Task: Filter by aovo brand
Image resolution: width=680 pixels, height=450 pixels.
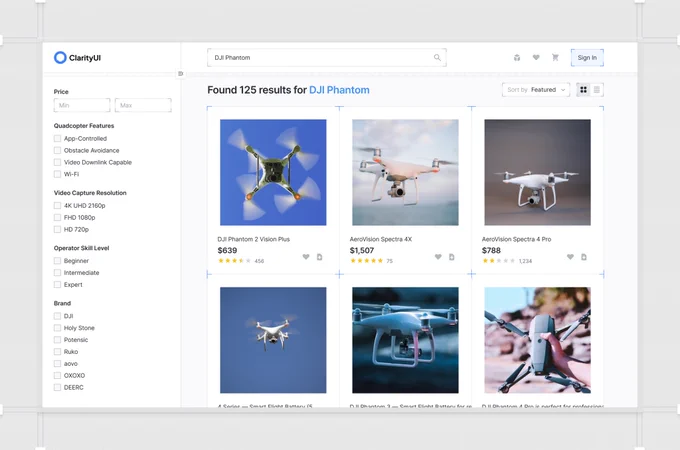Action: click(x=57, y=363)
